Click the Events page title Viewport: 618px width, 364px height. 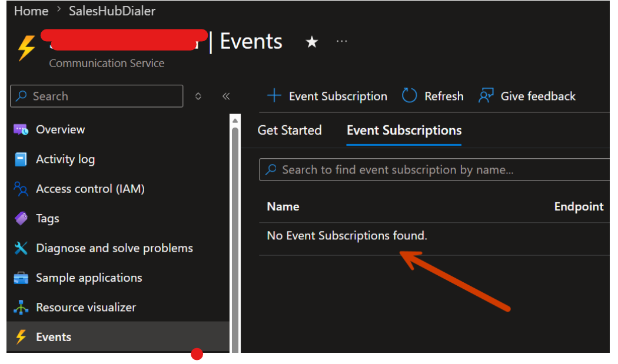pos(251,41)
